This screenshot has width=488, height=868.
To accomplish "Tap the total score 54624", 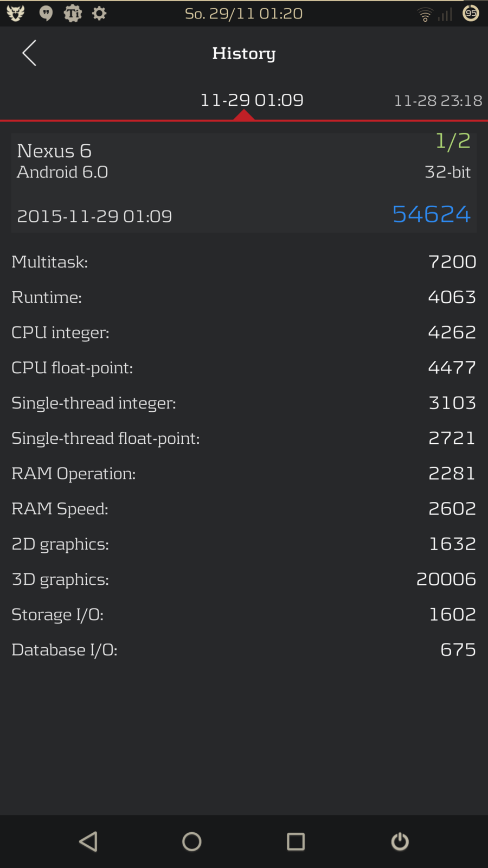I will click(431, 214).
